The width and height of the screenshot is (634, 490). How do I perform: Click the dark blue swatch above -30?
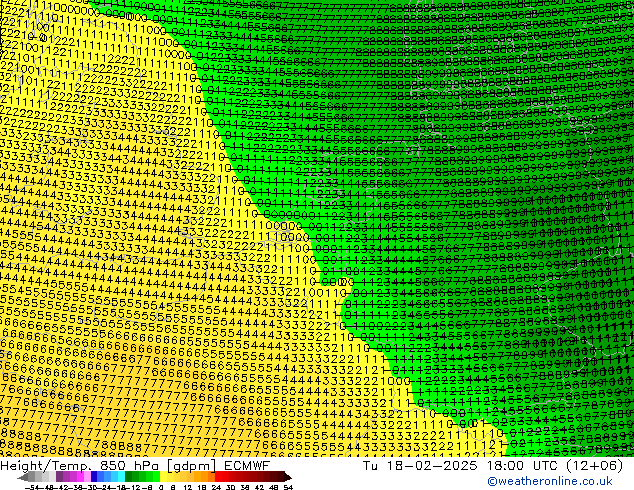[94, 477]
